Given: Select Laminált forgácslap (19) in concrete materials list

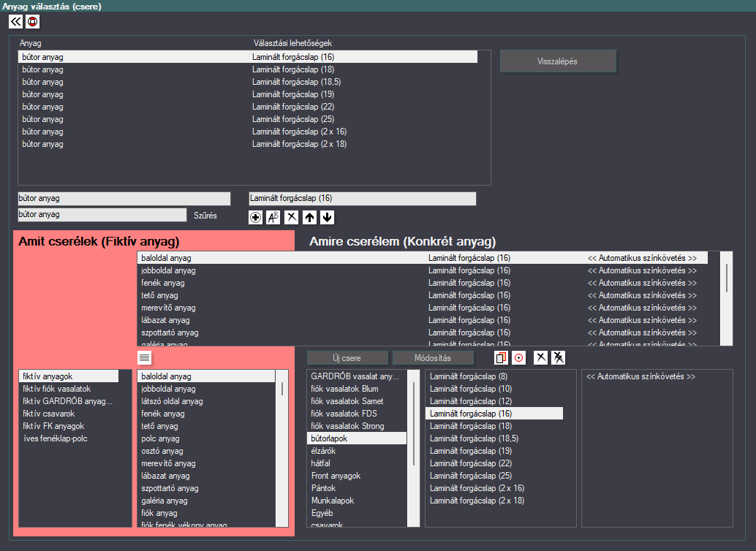Looking at the screenshot, I should point(494,451).
